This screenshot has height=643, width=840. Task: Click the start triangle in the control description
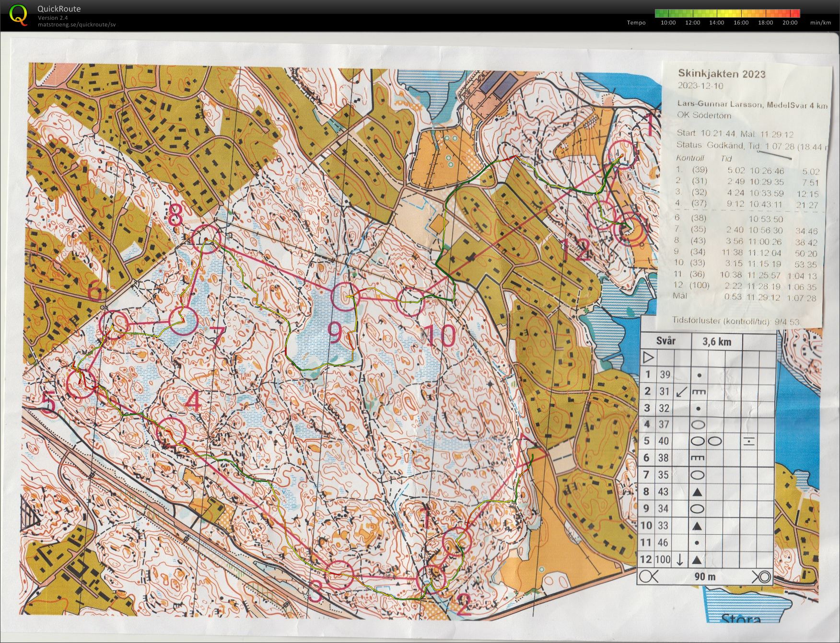[x=648, y=357]
